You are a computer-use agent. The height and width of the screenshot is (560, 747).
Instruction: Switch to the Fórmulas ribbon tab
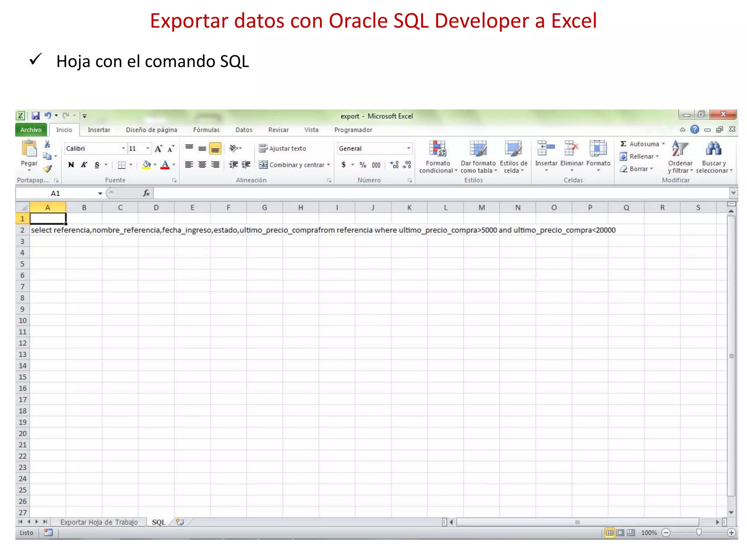coord(206,130)
